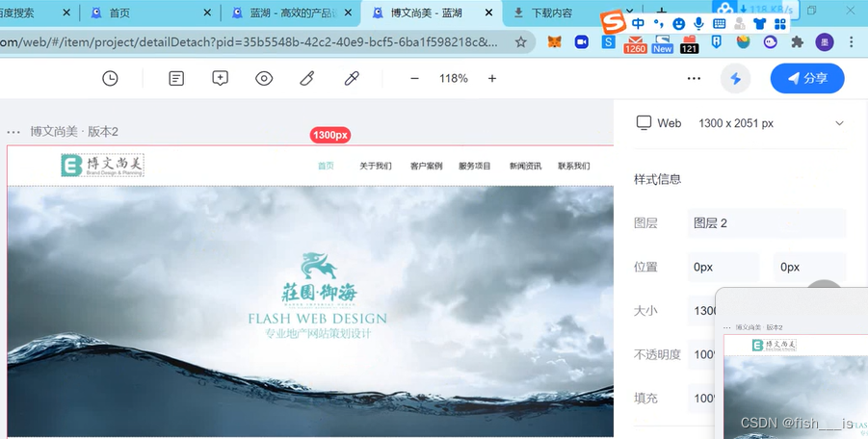Viewport: 868px width, 439px height.
Task: Select the brush tool in toolbar
Action: (x=307, y=79)
